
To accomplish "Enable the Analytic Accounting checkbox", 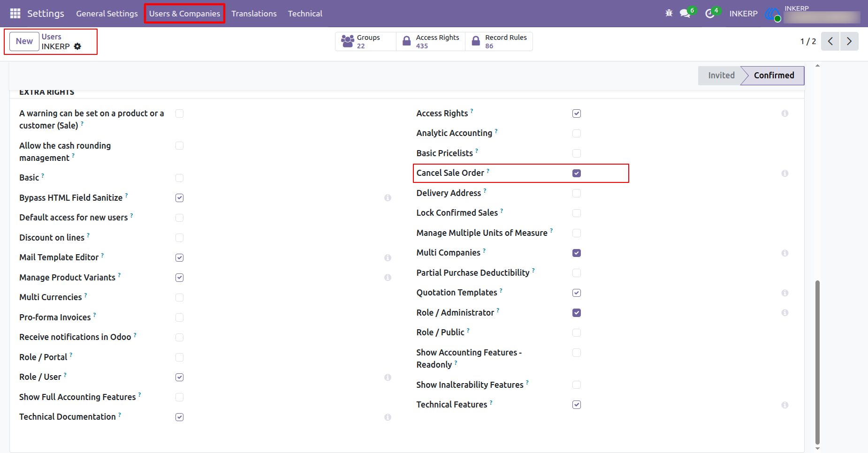I will tap(577, 134).
